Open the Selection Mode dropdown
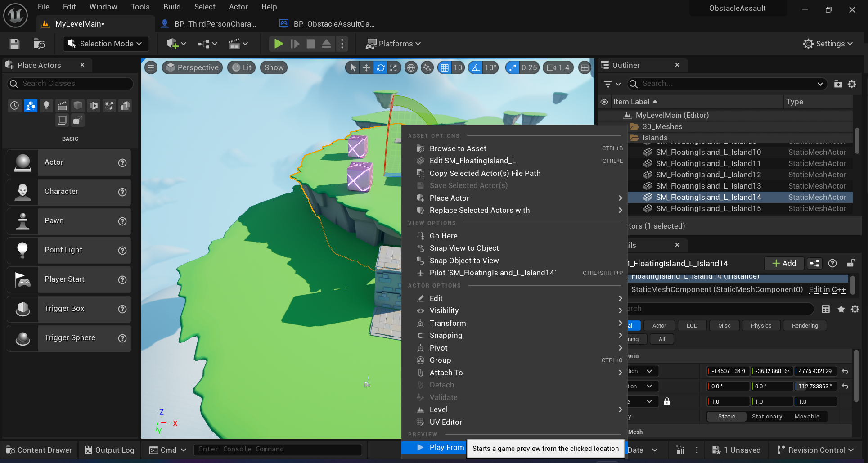This screenshot has height=463, width=868. point(106,44)
